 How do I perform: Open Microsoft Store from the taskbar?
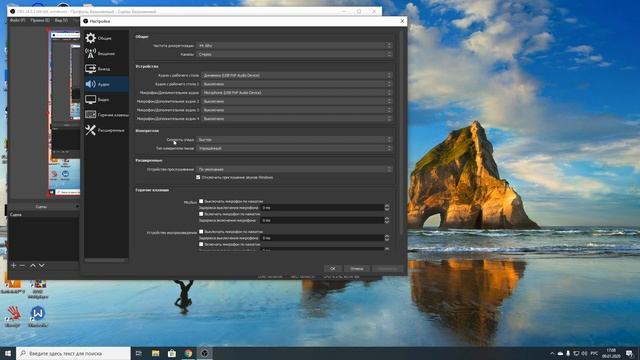(x=172, y=353)
